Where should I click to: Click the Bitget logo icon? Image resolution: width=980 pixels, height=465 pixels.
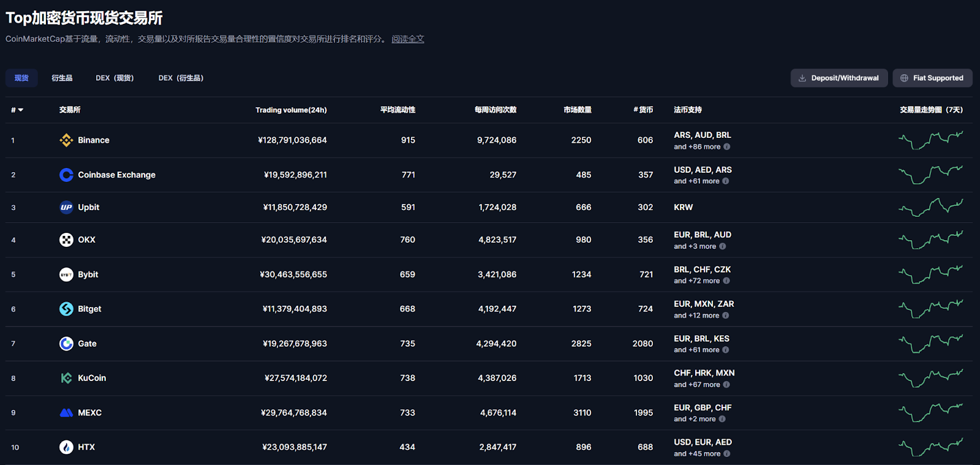(66, 309)
